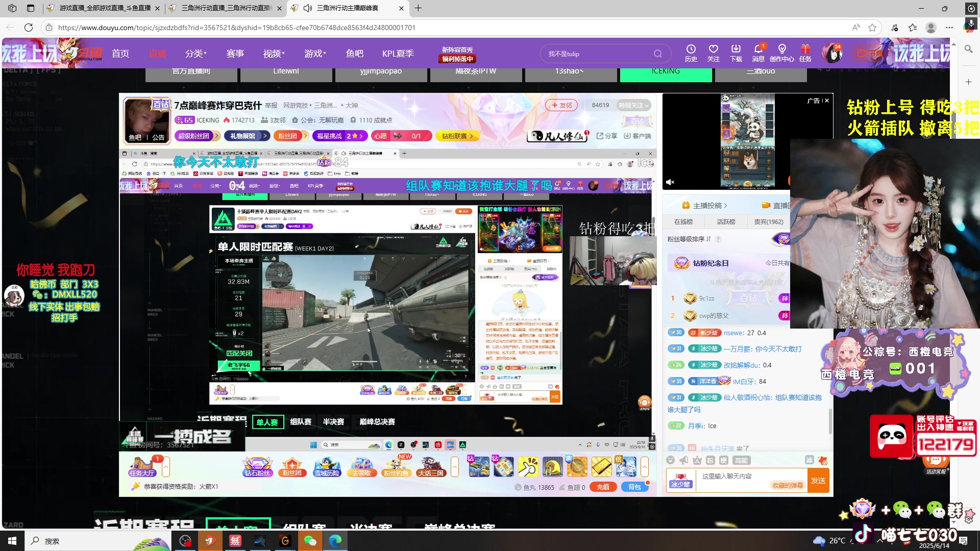Viewport: 980px width, 551px height.
Task: Open the 去领取 claim reward icon
Action: point(361,467)
